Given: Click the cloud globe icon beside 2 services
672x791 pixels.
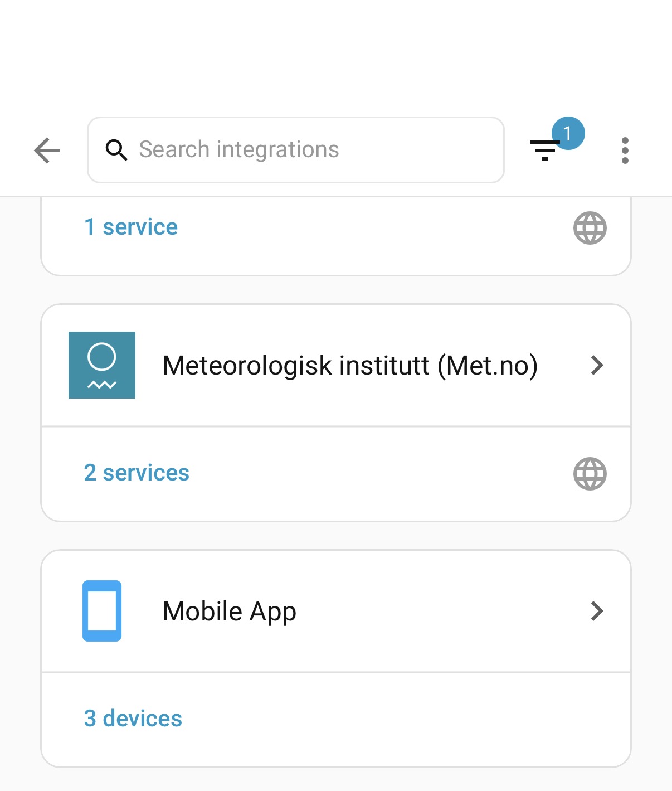Looking at the screenshot, I should [590, 474].
